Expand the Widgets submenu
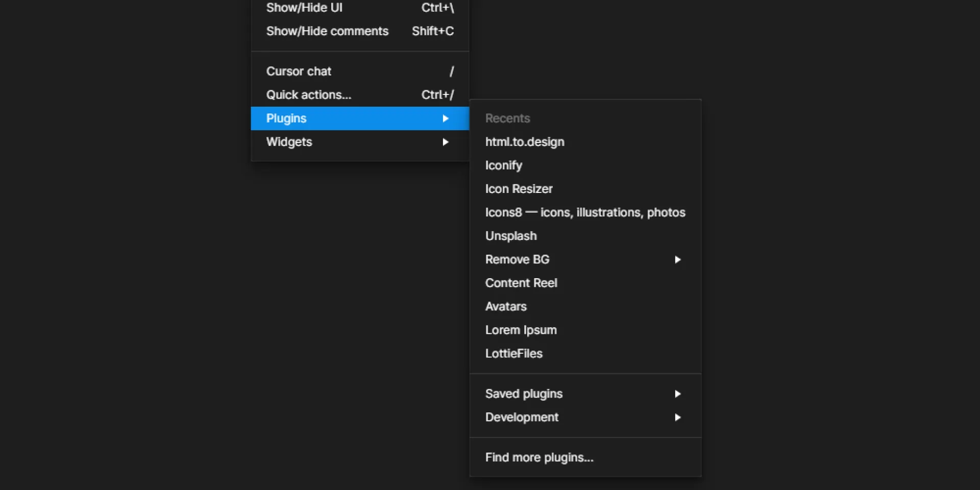This screenshot has width=980, height=490. pos(360,142)
